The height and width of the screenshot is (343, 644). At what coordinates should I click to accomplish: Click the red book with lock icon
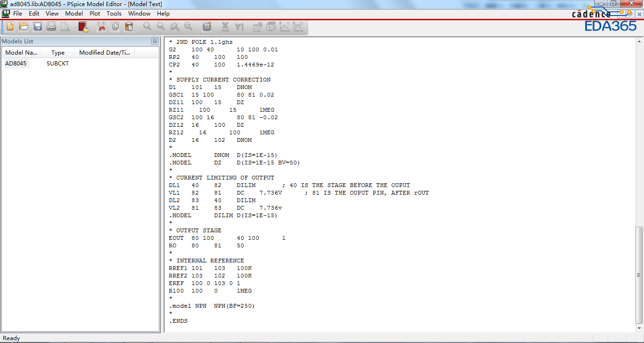(83, 27)
